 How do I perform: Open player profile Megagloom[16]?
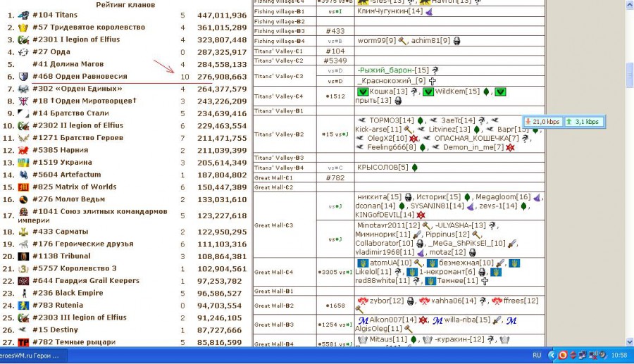(502, 197)
